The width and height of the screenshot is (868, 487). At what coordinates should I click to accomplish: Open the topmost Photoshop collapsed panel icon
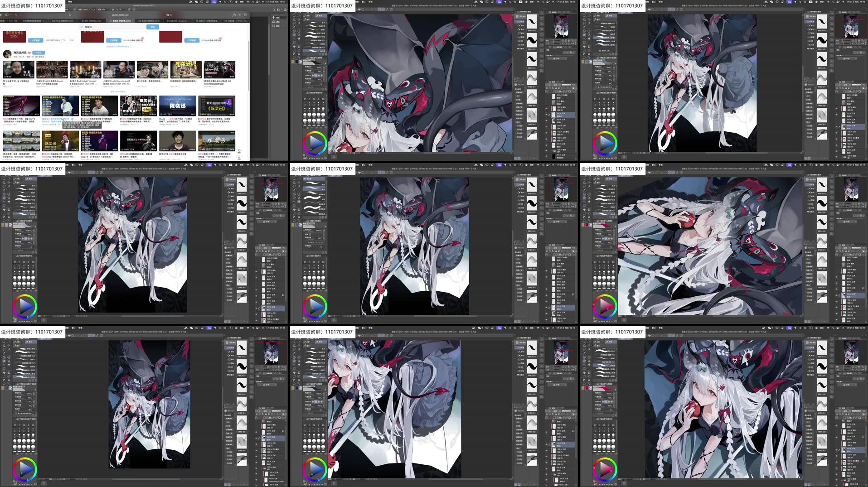point(273,18)
